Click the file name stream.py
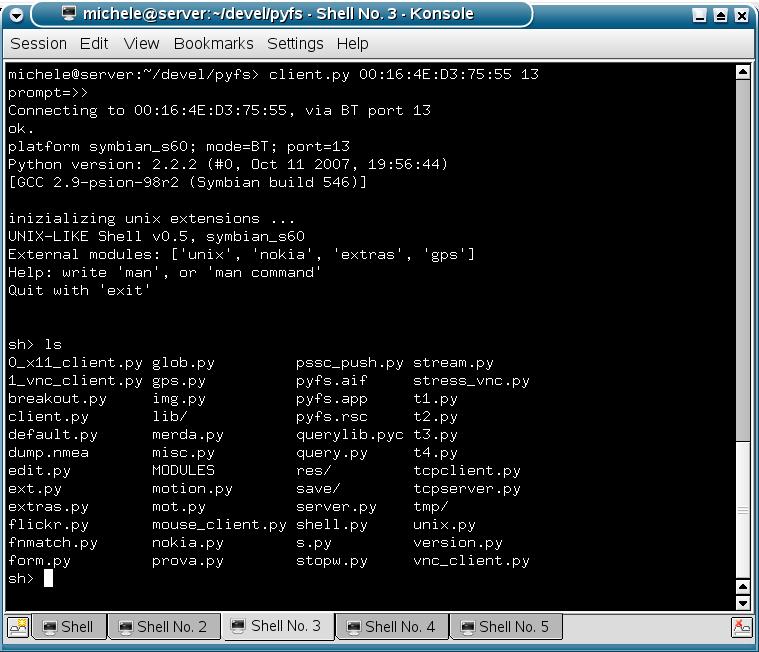This screenshot has width=759, height=652. click(x=454, y=363)
